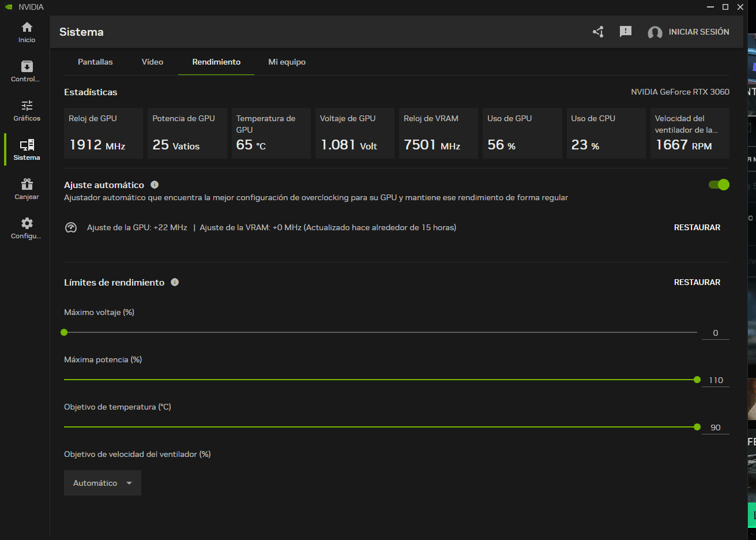
Task: Click the Máximo voltaje value field
Action: (716, 333)
